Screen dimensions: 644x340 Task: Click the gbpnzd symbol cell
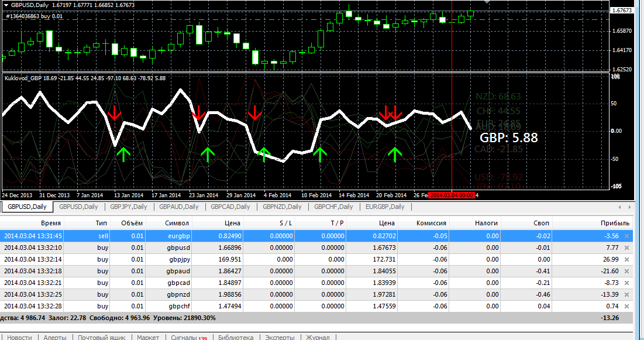coord(178,295)
